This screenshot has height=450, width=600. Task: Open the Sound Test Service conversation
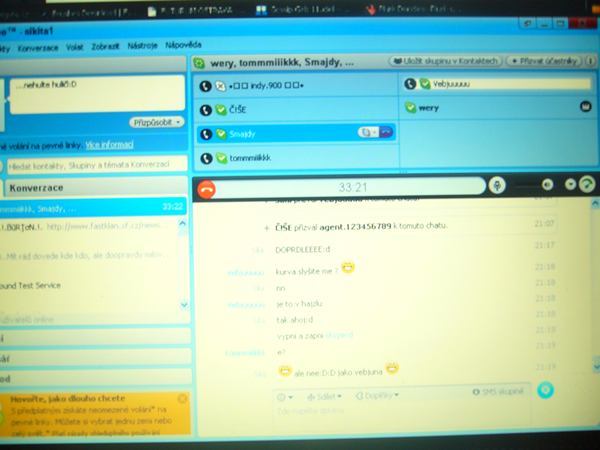click(x=89, y=285)
